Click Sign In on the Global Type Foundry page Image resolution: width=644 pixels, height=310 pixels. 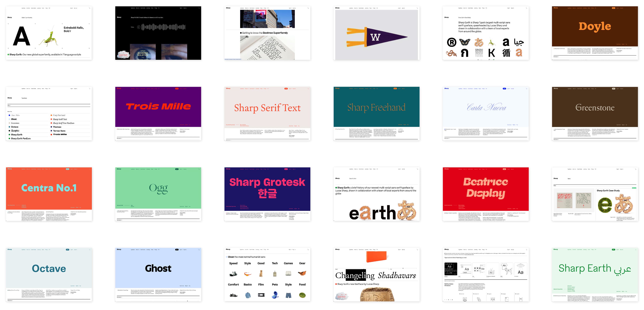[x=71, y=8]
